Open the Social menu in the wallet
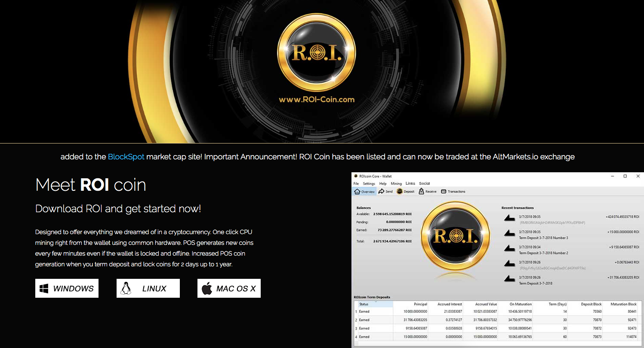644x348 pixels. 425,183
